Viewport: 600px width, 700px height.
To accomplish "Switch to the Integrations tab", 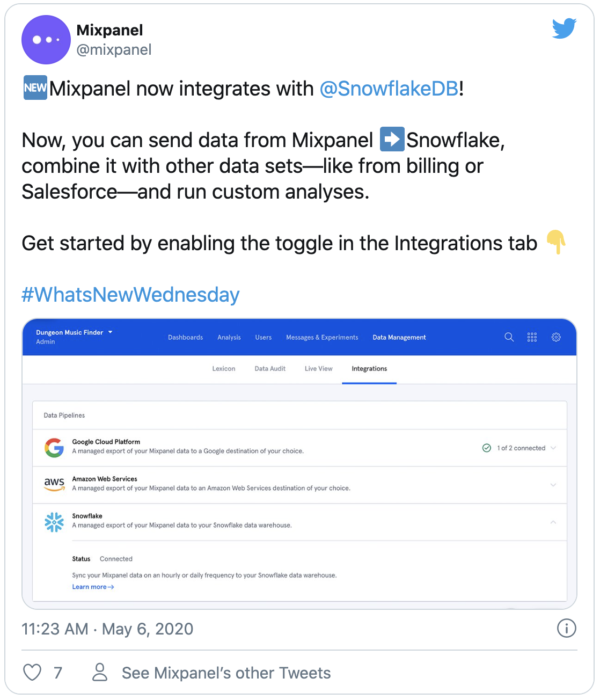I will [x=369, y=369].
